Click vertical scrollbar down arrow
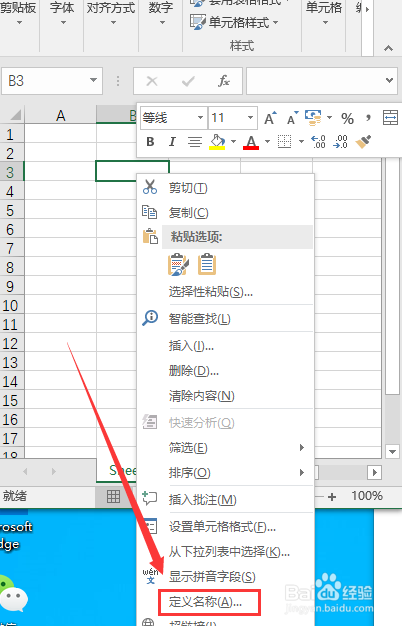Image resolution: width=402 pixels, height=626 pixels. click(x=392, y=452)
